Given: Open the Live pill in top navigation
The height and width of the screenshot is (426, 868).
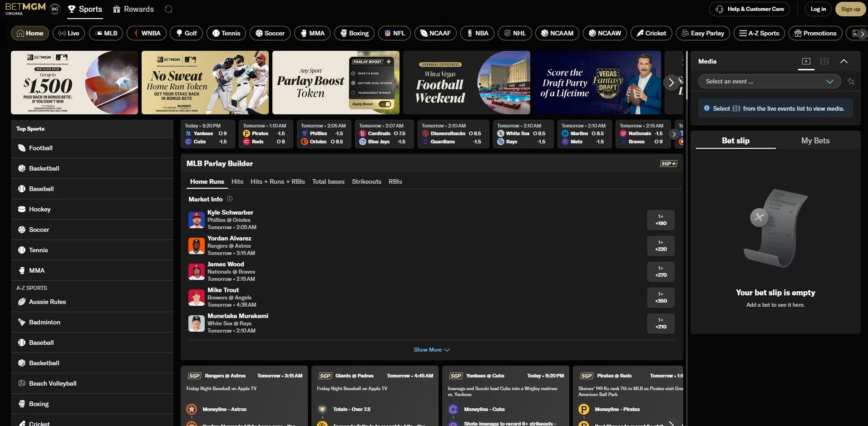Looking at the screenshot, I should [x=69, y=33].
